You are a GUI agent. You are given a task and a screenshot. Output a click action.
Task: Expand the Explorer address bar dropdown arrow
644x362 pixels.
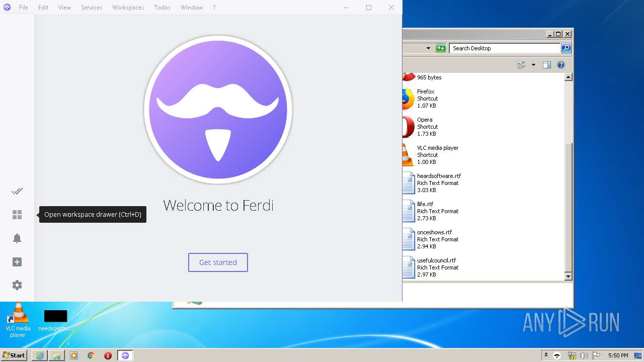pos(428,48)
